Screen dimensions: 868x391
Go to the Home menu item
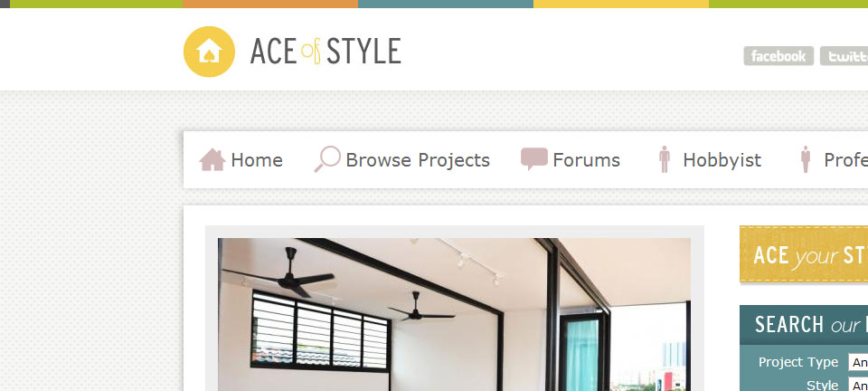[257, 160]
